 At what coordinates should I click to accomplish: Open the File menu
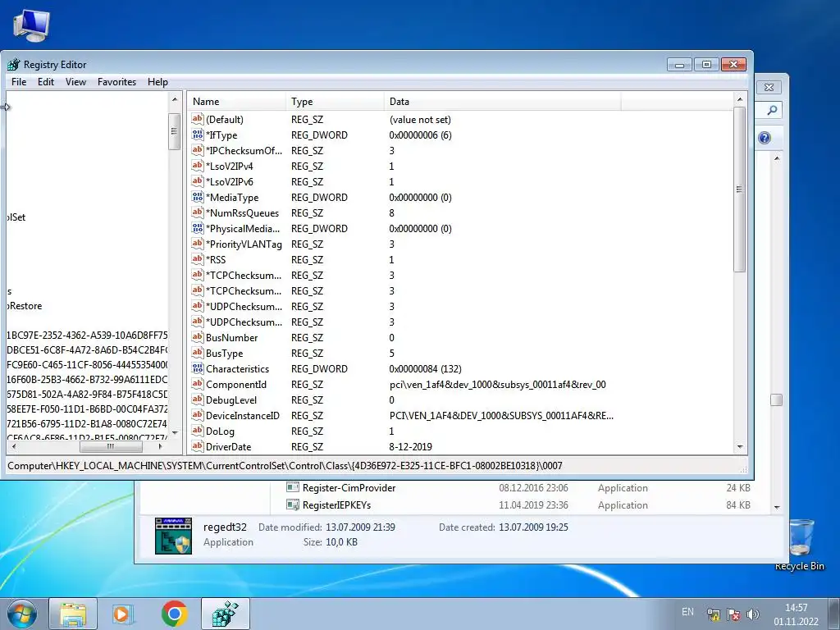click(x=19, y=82)
